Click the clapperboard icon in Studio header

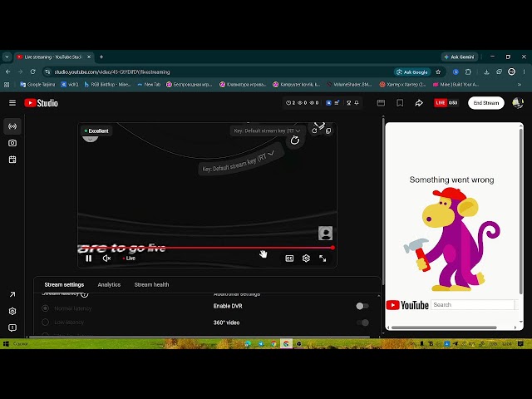(381, 103)
